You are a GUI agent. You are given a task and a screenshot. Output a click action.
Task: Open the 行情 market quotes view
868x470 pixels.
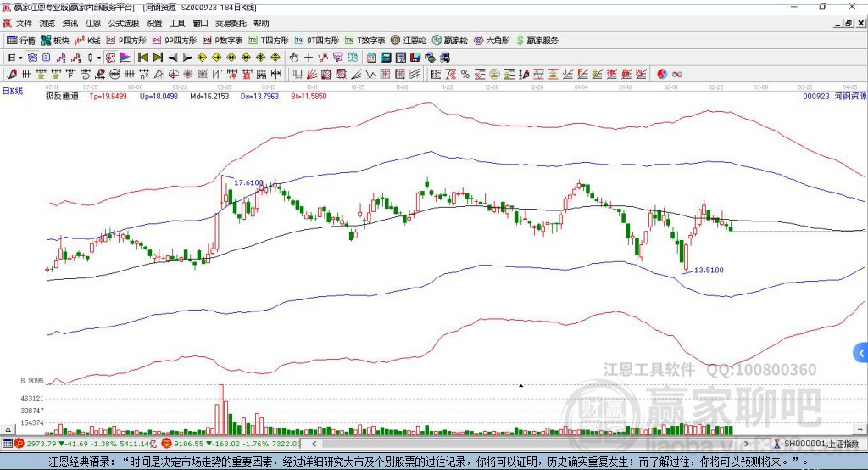(x=21, y=41)
